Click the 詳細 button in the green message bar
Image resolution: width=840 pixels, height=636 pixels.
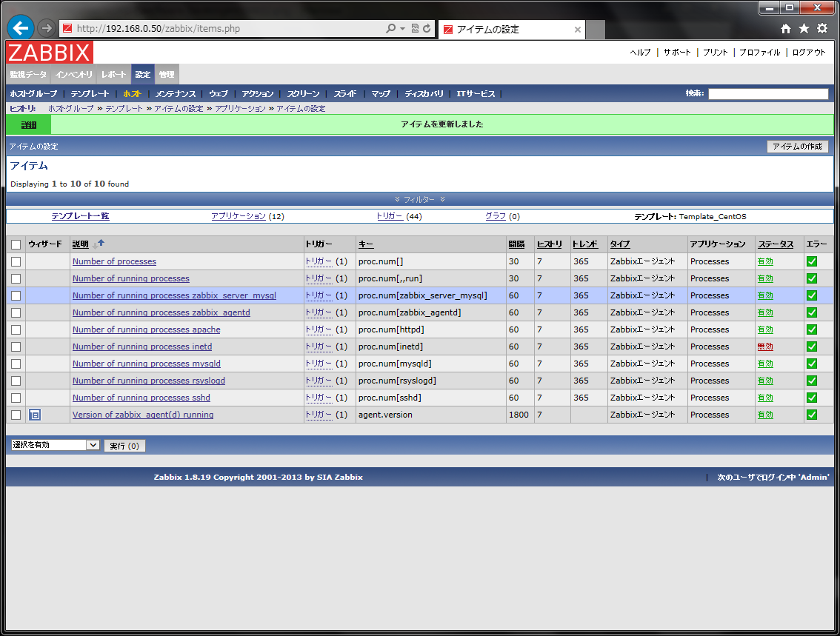point(28,124)
